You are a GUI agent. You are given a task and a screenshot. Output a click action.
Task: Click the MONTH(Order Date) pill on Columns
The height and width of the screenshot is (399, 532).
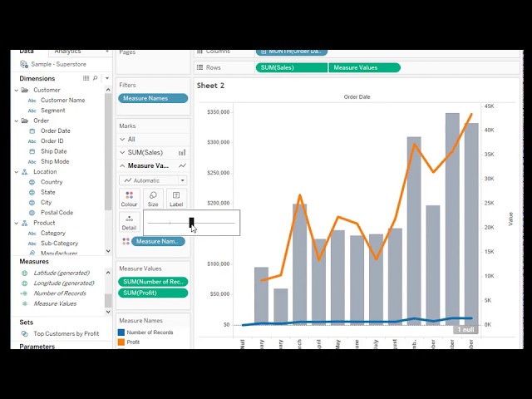[x=292, y=52]
